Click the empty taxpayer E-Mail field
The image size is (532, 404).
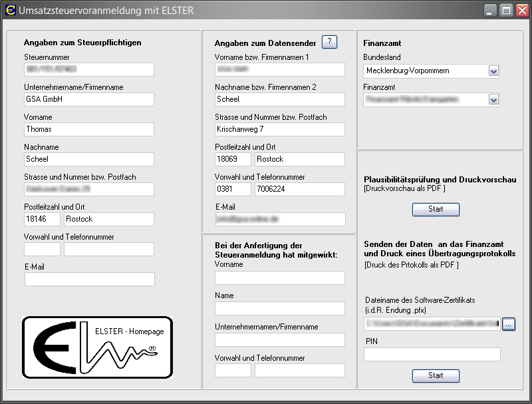[x=89, y=279]
